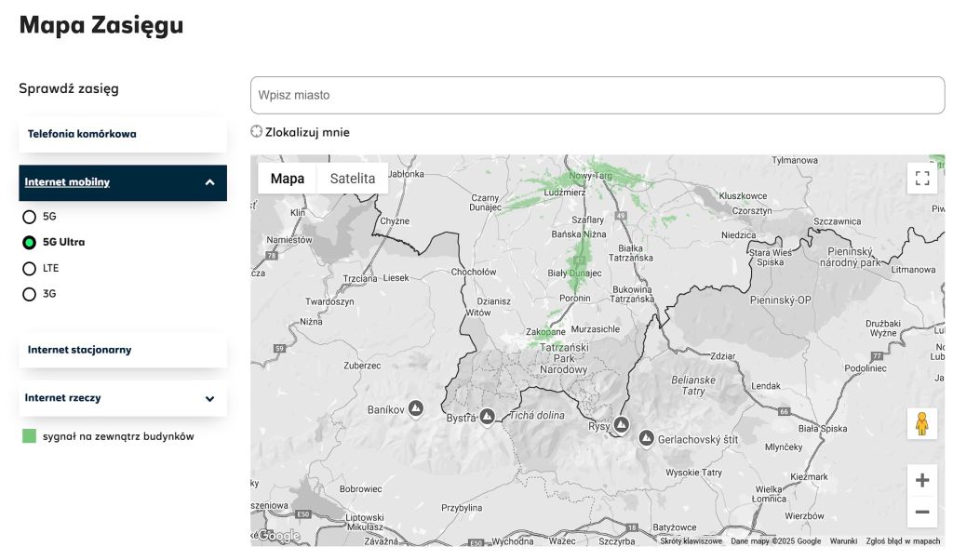Zoom in on the map
The width and height of the screenshot is (953, 560).
[x=922, y=481]
